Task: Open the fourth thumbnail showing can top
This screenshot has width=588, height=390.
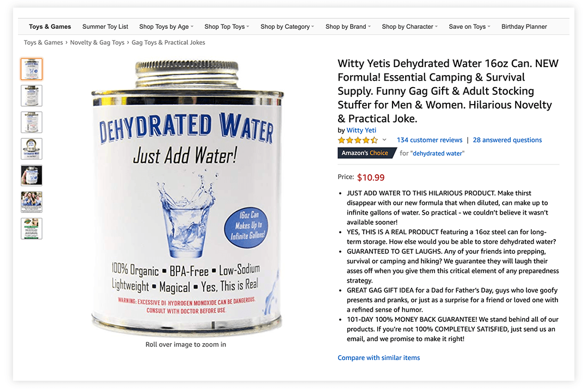Action: pyautogui.click(x=32, y=149)
